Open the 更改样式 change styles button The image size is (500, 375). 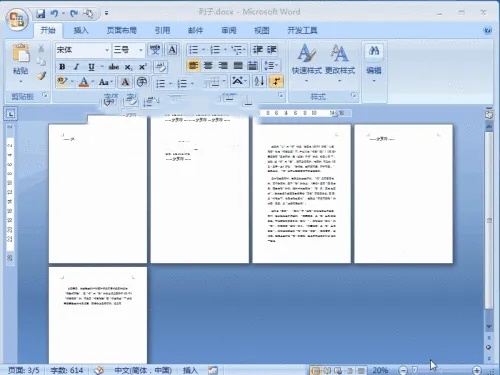coord(340,63)
